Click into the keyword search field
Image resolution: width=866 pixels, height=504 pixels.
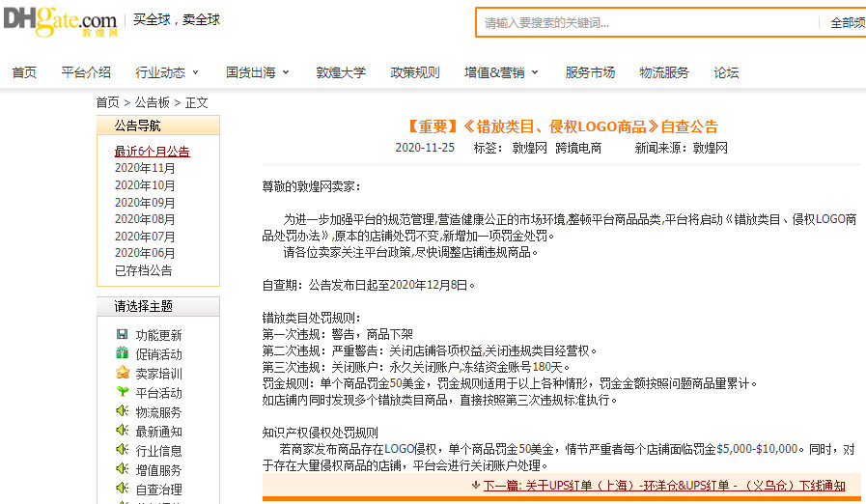pyautogui.click(x=646, y=23)
